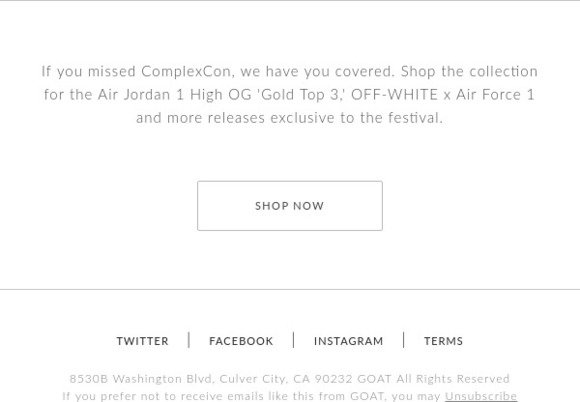View the TERMS footer link
580x402 pixels.
click(443, 341)
